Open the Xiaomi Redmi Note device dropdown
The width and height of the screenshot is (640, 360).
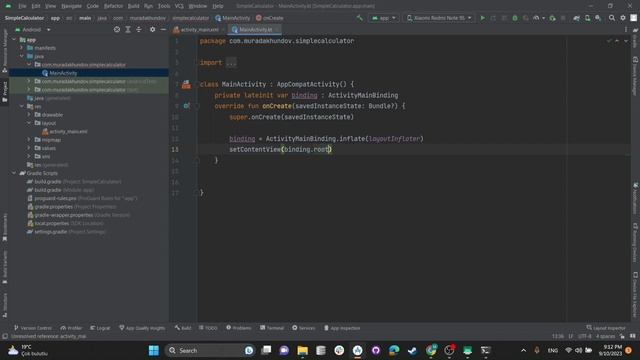(439, 18)
